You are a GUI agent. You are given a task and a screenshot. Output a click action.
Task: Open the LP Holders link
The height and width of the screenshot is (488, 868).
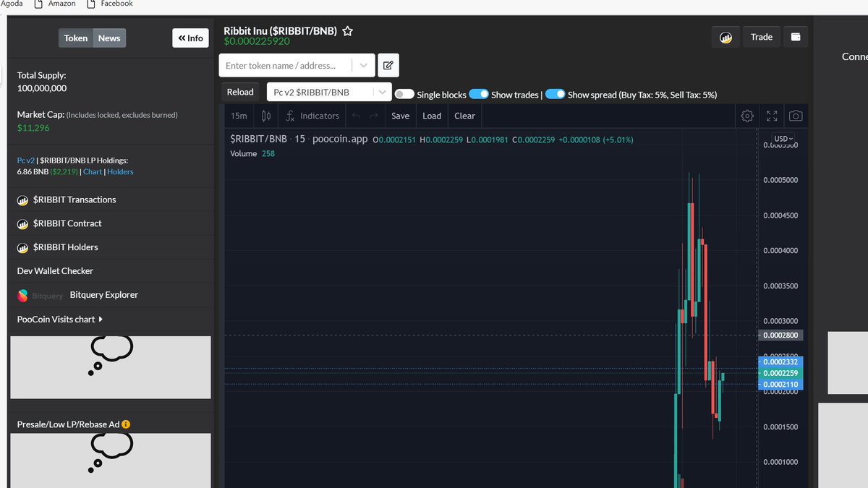(x=120, y=172)
